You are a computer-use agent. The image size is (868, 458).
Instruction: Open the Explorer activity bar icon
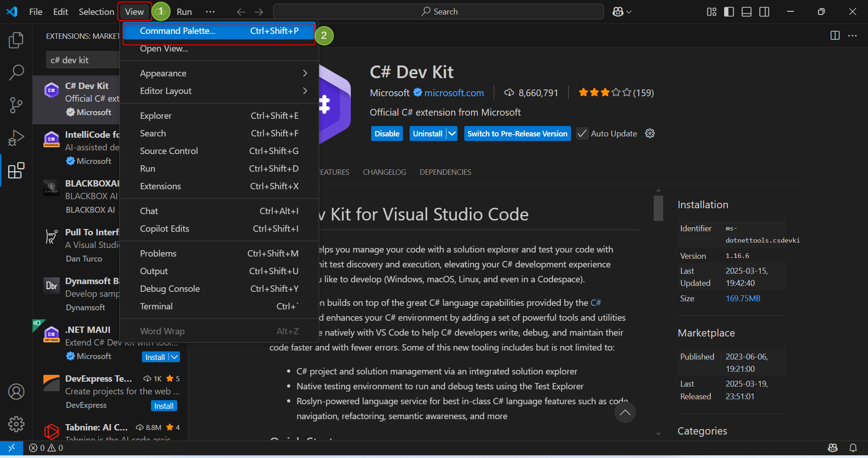[x=16, y=40]
